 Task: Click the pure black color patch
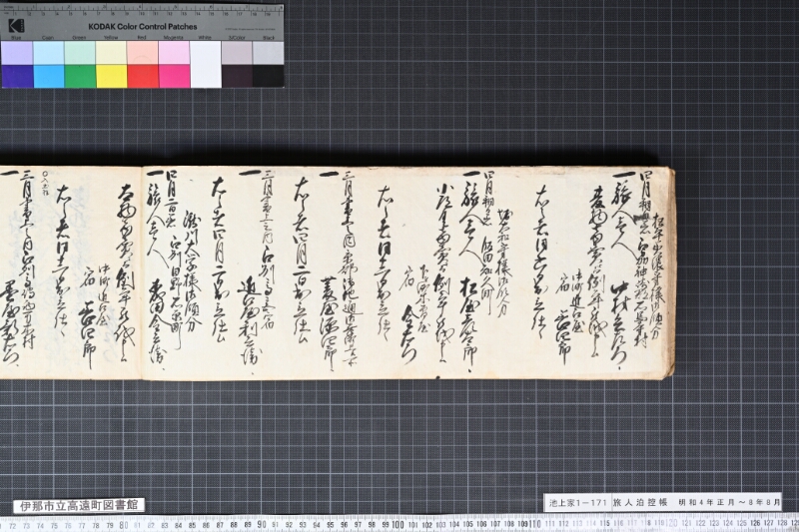tap(268, 76)
